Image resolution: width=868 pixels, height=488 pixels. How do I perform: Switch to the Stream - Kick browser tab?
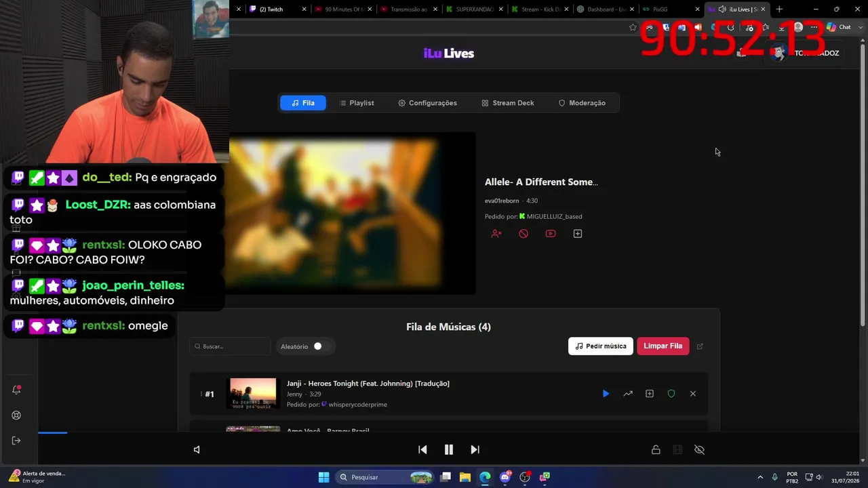tap(540, 9)
